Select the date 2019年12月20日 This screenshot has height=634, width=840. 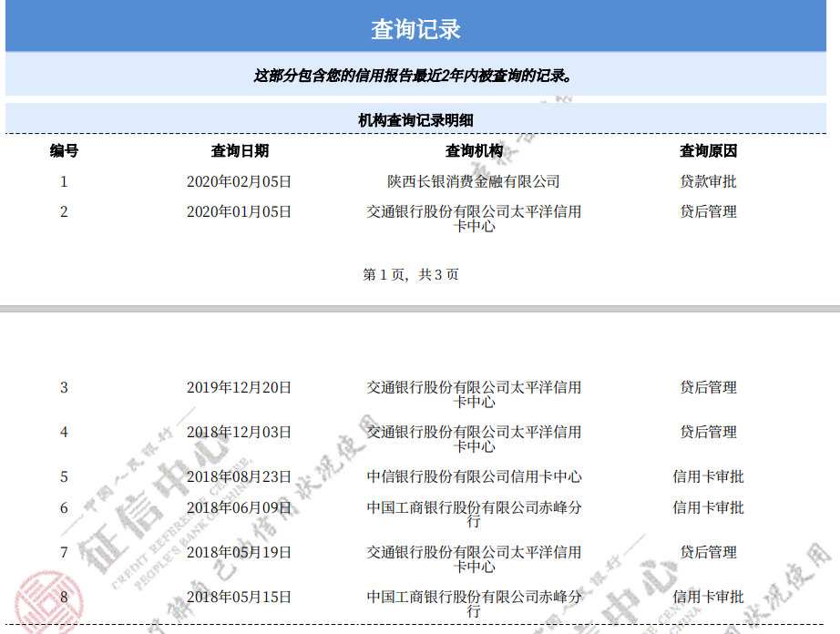tap(239, 387)
